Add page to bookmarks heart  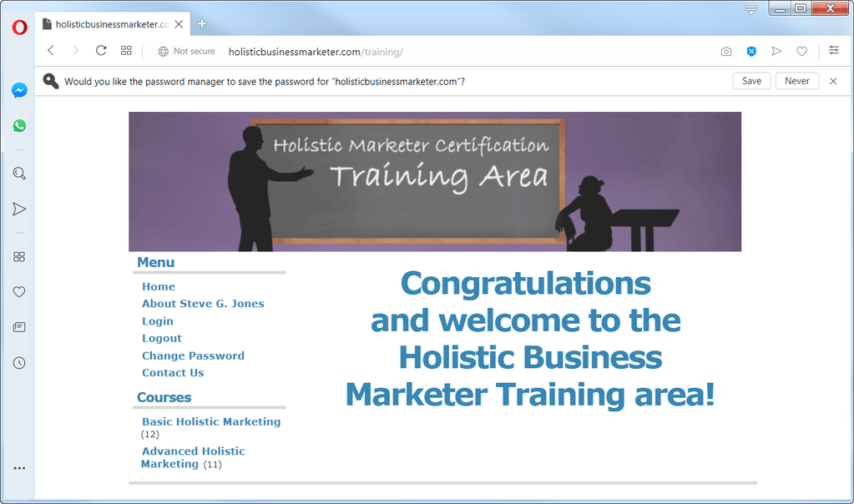[801, 51]
